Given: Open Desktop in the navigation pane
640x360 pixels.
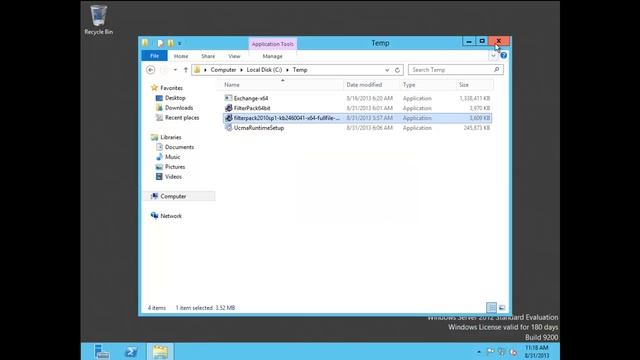Looking at the screenshot, I should tap(175, 98).
